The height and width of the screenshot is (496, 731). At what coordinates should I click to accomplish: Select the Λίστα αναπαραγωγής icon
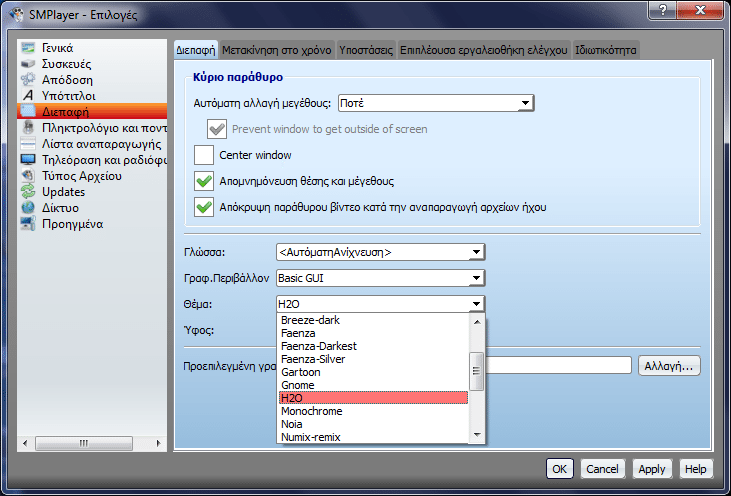pyautogui.click(x=28, y=144)
